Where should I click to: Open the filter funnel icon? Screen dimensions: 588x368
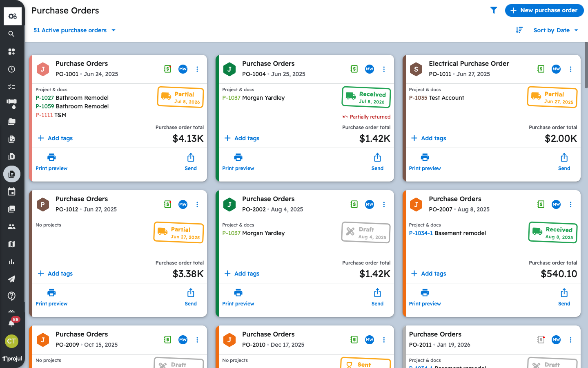(x=494, y=10)
